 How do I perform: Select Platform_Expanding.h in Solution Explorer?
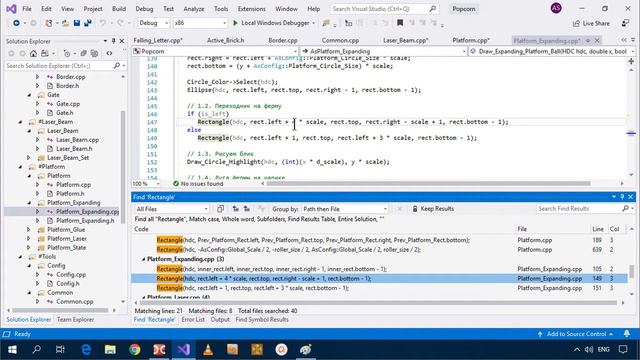(x=85, y=220)
